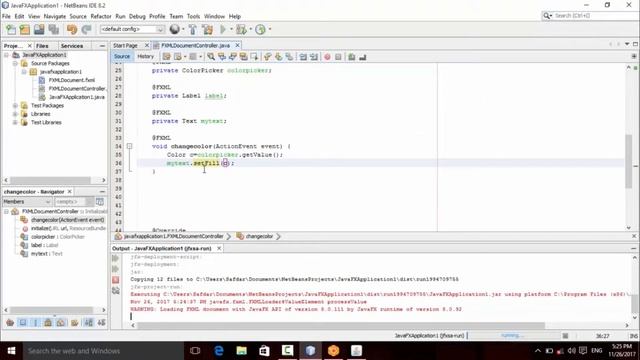Toggle Show Non-Public Members in Navigator

(48, 323)
